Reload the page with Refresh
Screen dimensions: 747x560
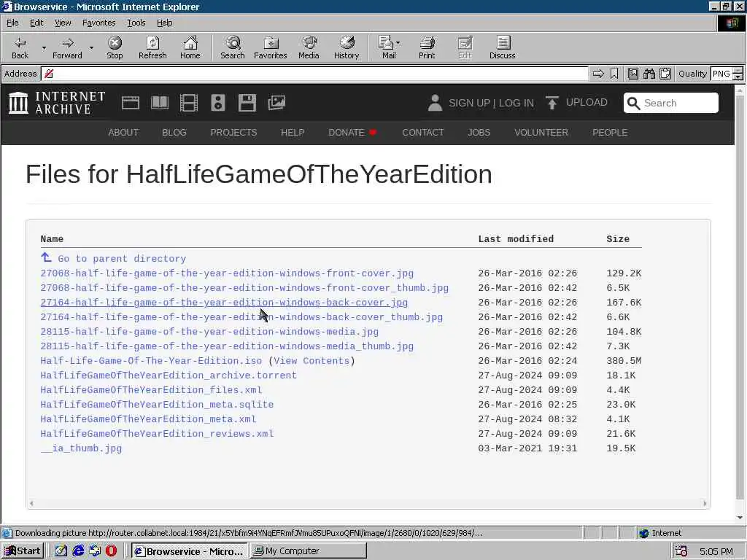152,47
